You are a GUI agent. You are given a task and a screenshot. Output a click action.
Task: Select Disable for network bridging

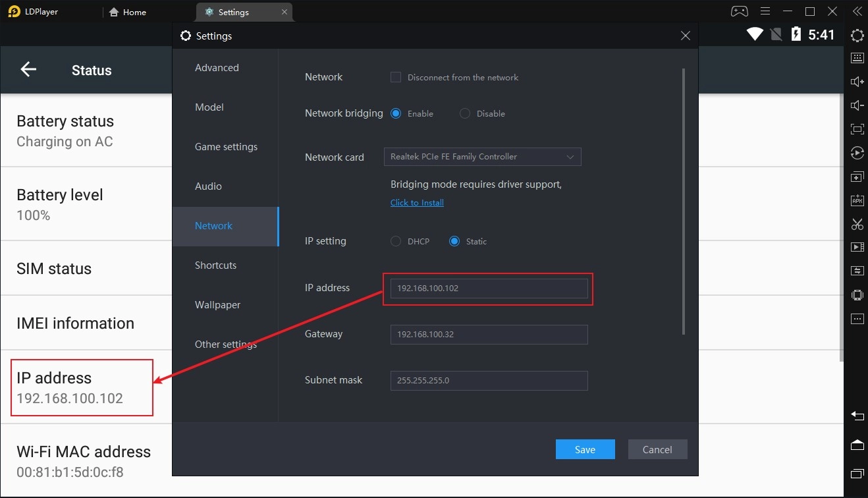pos(465,113)
